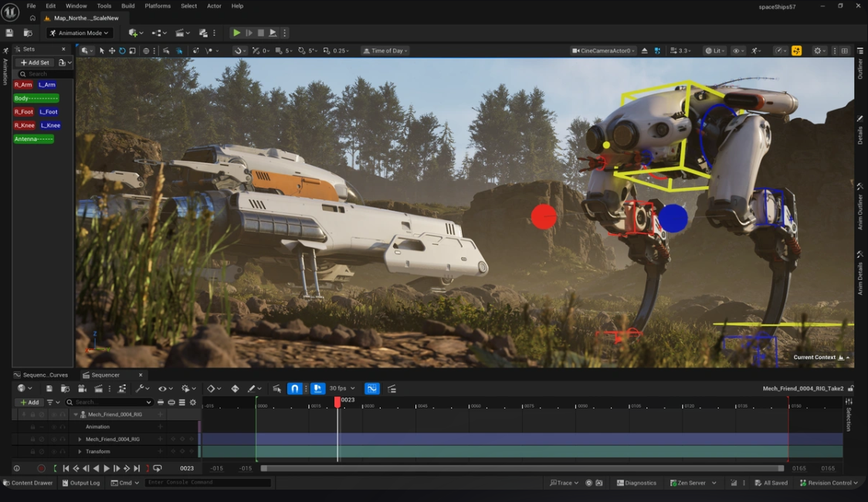Select the Antenna control set

click(34, 139)
